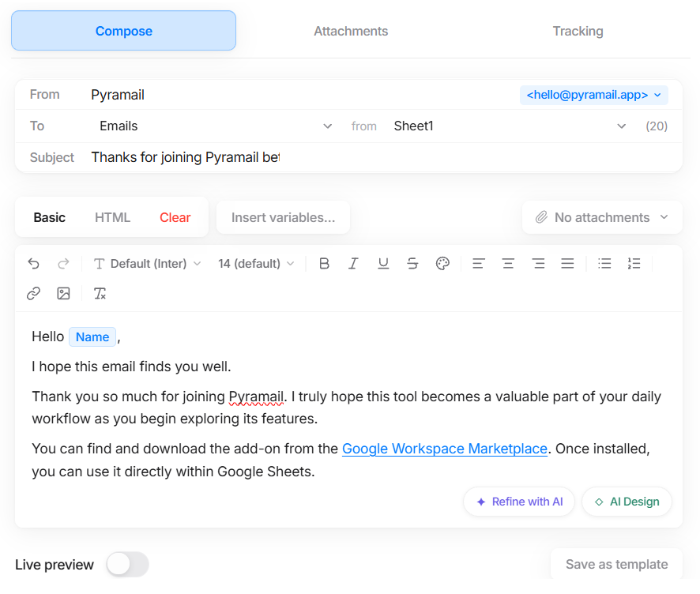Apply strikethrough formatting
This screenshot has width=700, height=594.
pos(412,263)
